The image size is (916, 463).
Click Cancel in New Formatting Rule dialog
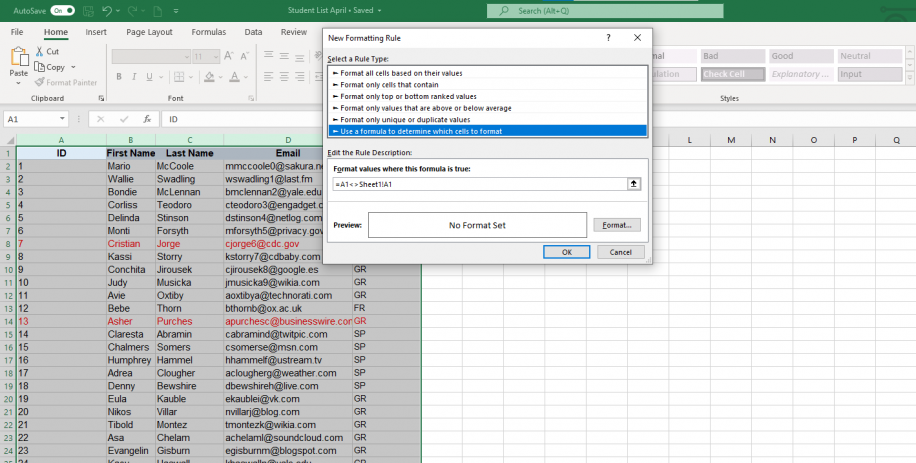coord(620,252)
